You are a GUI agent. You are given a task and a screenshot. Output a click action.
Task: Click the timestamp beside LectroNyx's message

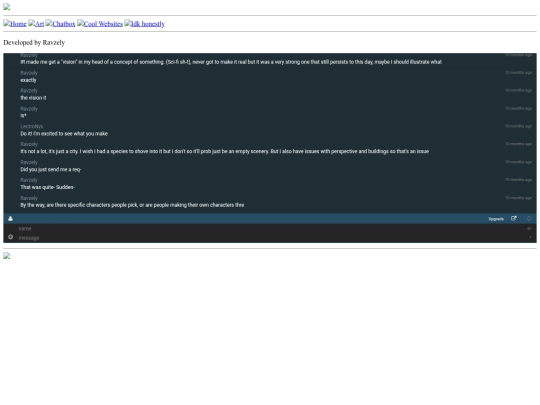point(518,126)
